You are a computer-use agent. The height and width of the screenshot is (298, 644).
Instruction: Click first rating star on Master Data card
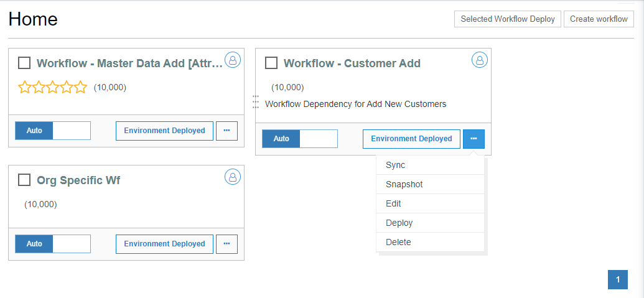coord(25,87)
